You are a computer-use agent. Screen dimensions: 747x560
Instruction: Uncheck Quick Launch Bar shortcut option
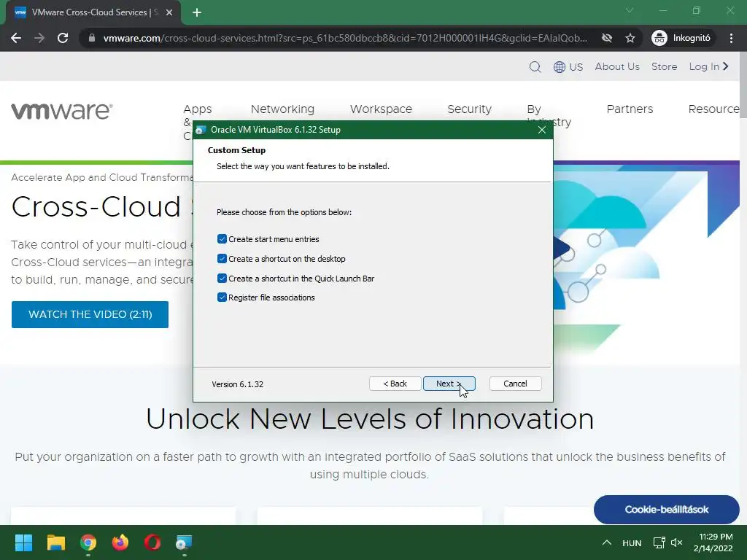222,278
